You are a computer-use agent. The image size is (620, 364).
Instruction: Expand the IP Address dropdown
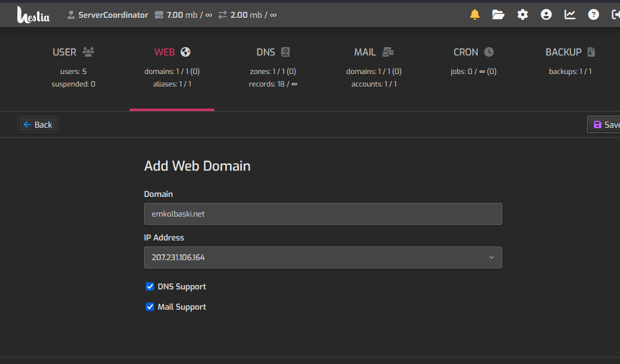coord(323,257)
